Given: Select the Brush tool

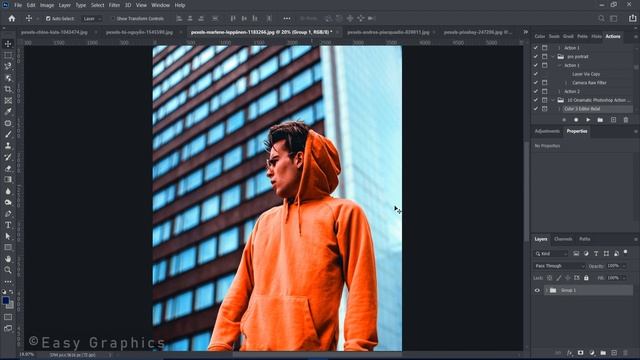Looking at the screenshot, I should point(8,134).
